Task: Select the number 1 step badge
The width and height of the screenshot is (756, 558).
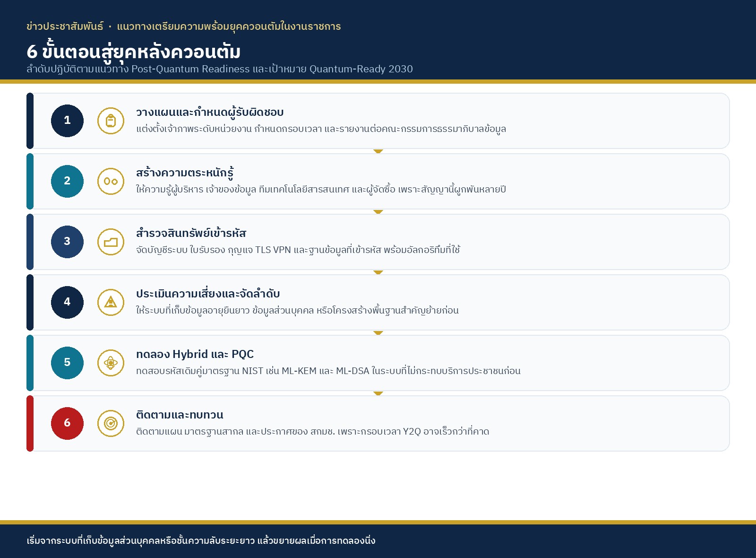Action: [67, 121]
